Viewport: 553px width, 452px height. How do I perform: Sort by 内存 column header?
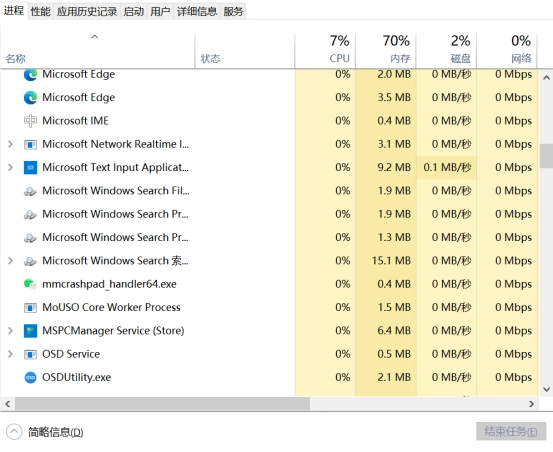[x=386, y=50]
